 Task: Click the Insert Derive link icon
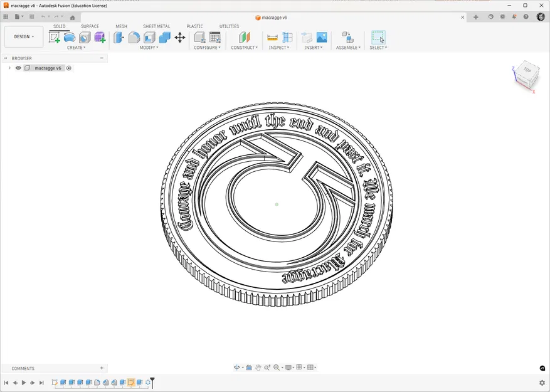click(x=307, y=37)
